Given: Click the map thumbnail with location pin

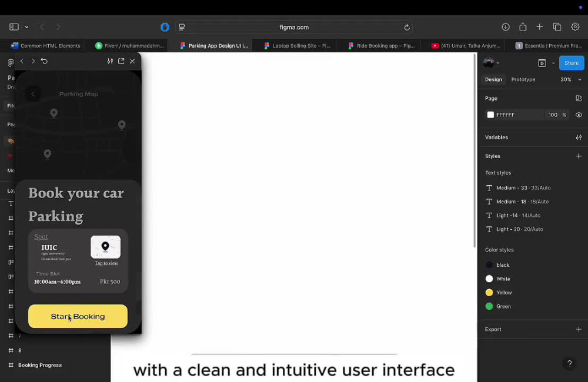Looking at the screenshot, I should point(106,247).
